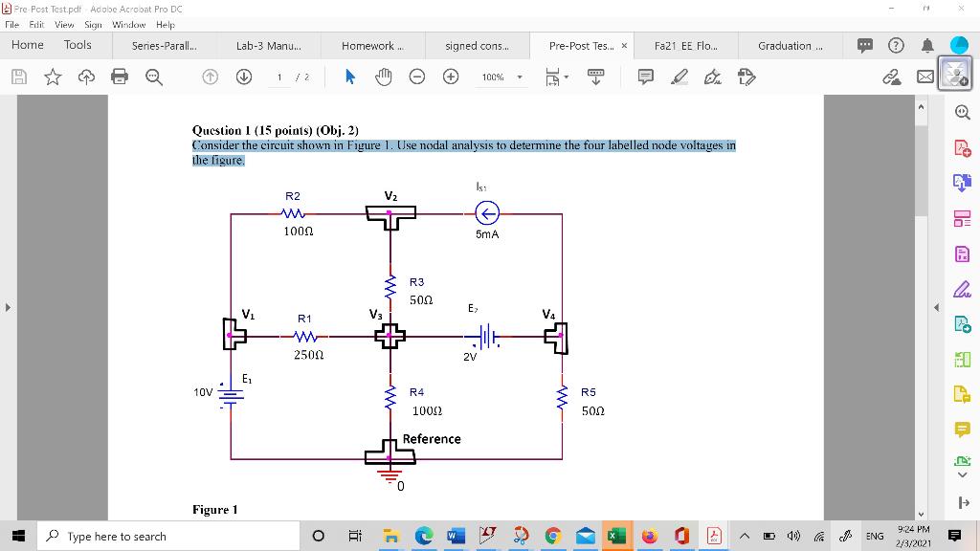Open the chat messages icon
This screenshot has height=551, width=980.
(x=865, y=45)
